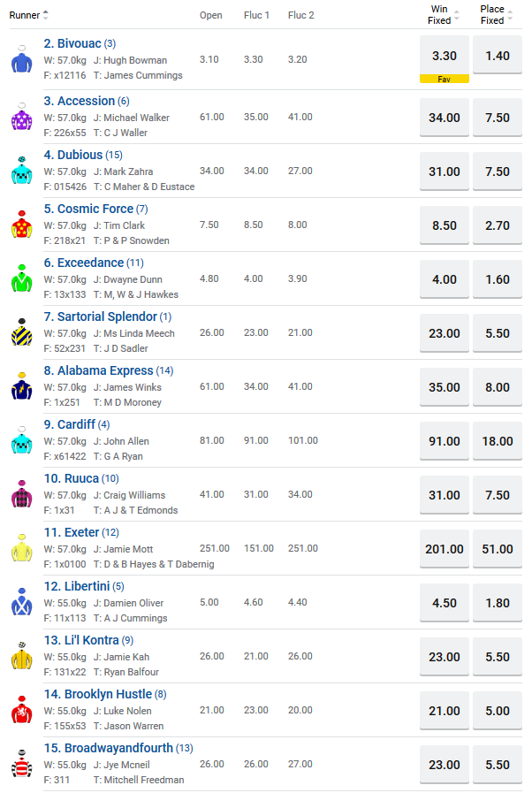Click Bivouac's blue jockey silk icon
The image size is (532, 793).
pos(21,59)
